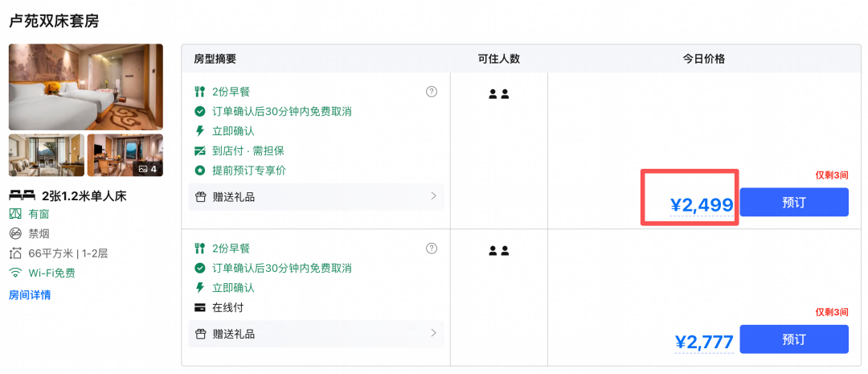Expand the second 赠送礼品 chevron
The width and height of the screenshot is (868, 374).
(x=433, y=333)
